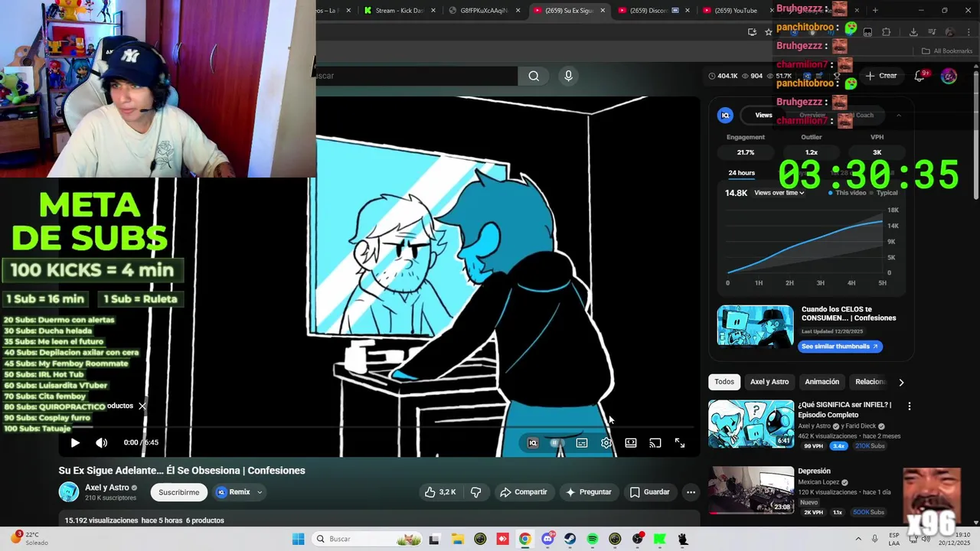The height and width of the screenshot is (551, 980).
Task: Click the vidIQ logo in sidebar panel
Action: (725, 116)
